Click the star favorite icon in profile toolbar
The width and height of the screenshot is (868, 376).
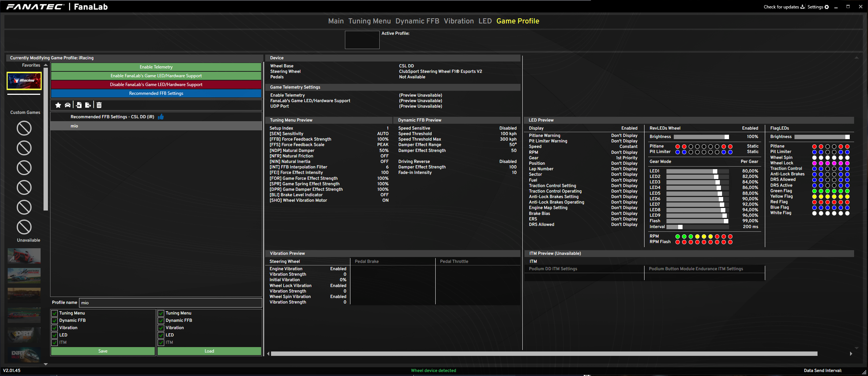(58, 105)
